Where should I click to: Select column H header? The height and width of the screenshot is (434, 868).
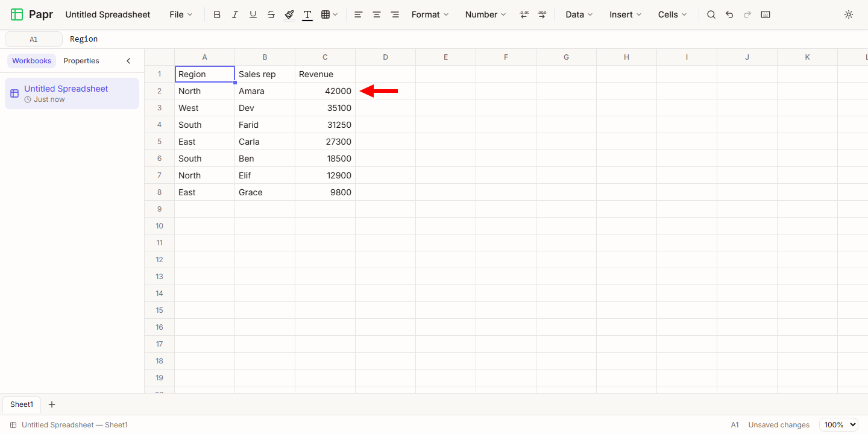click(x=627, y=57)
